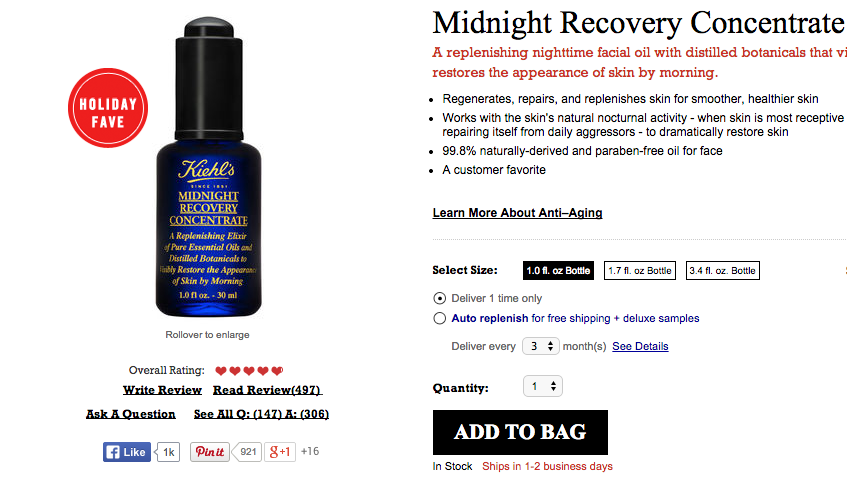Click the ADD TO BAG button
This screenshot has height=481, width=847.
pyautogui.click(x=520, y=432)
